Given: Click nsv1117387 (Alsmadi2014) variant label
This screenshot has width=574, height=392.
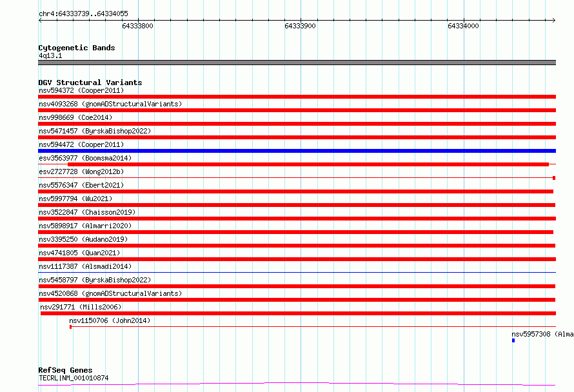Looking at the screenshot, I should (85, 266).
